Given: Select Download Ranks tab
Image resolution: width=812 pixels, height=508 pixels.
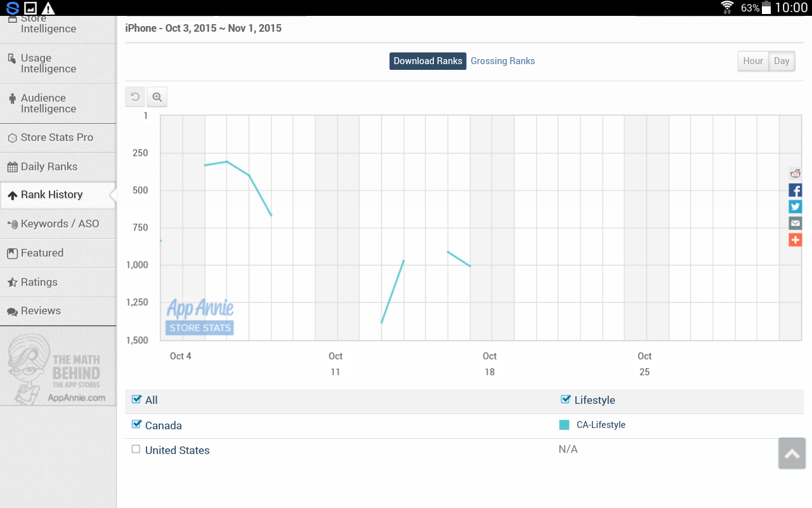Looking at the screenshot, I should coord(428,61).
